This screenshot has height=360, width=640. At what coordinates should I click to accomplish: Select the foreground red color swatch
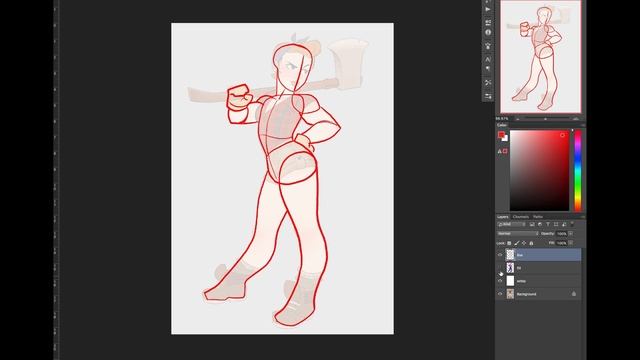click(501, 135)
